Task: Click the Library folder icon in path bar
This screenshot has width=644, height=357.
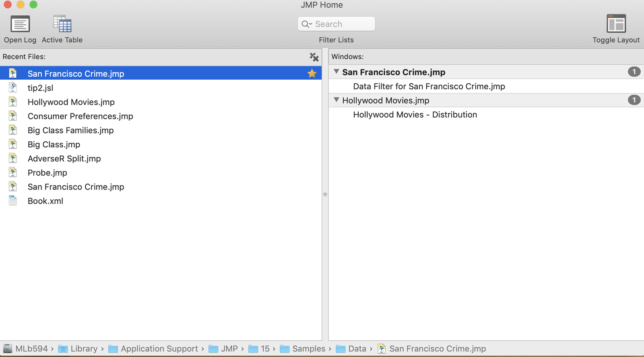Action: (63, 349)
